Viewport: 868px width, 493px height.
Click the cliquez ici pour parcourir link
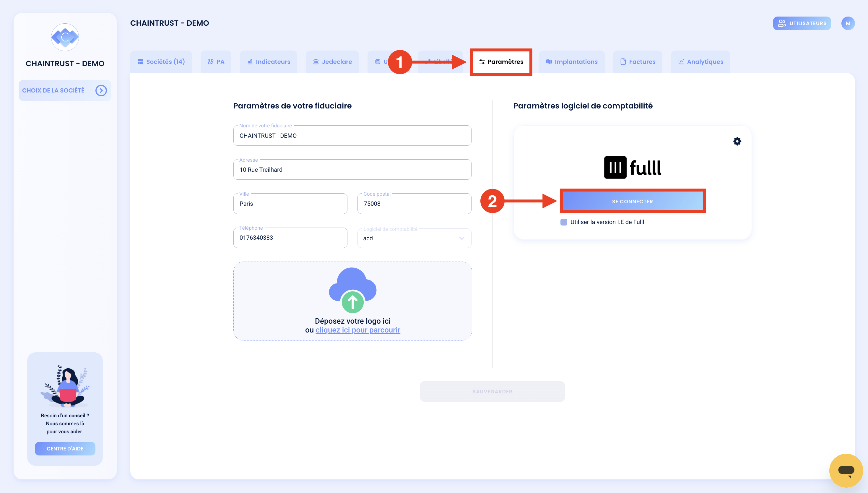coord(358,330)
